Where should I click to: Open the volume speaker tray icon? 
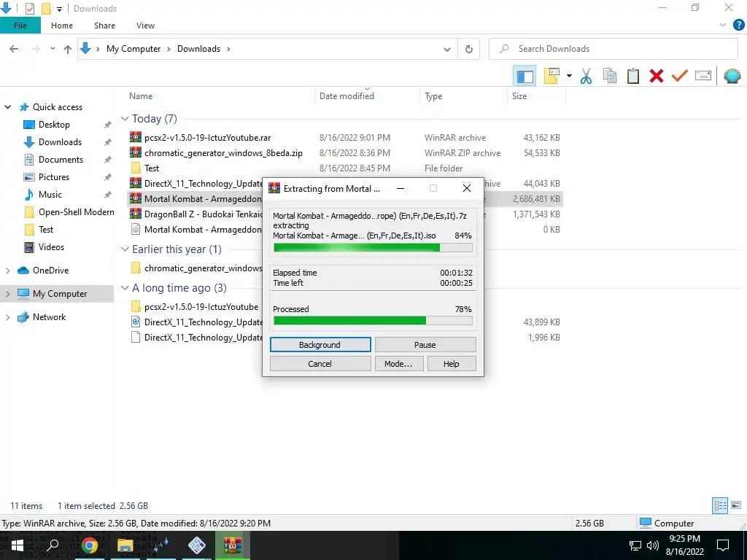pyautogui.click(x=653, y=545)
